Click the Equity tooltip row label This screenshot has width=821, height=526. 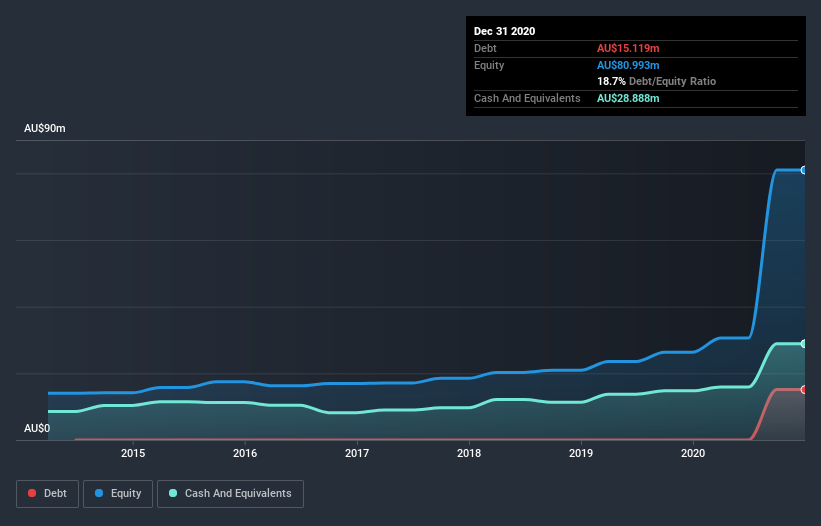[x=489, y=65]
